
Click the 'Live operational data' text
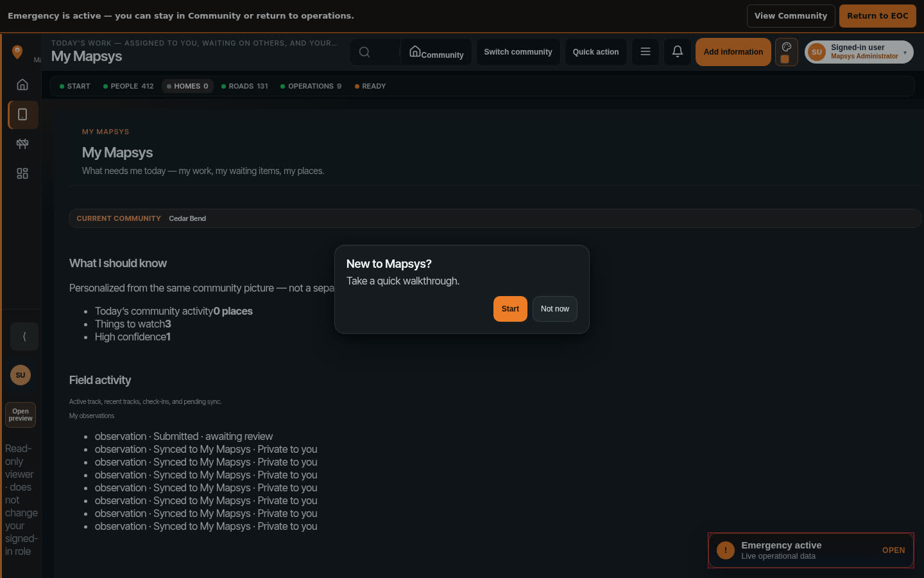pos(778,556)
